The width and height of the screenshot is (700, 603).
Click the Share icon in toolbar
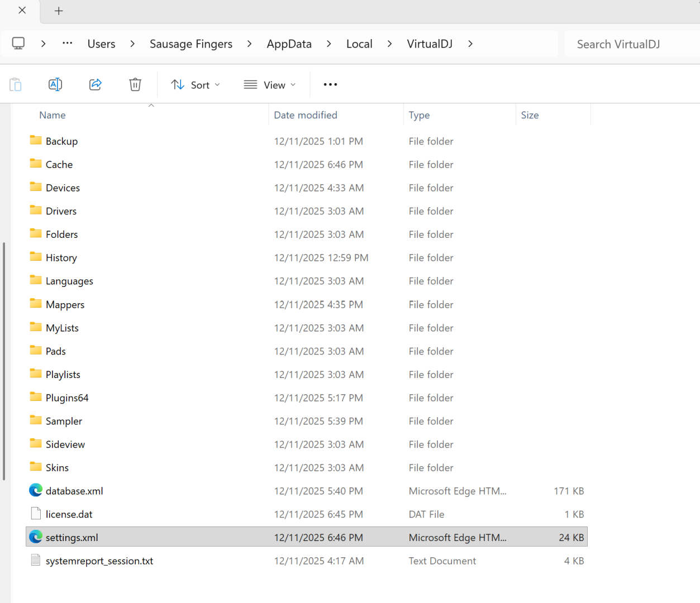point(96,84)
